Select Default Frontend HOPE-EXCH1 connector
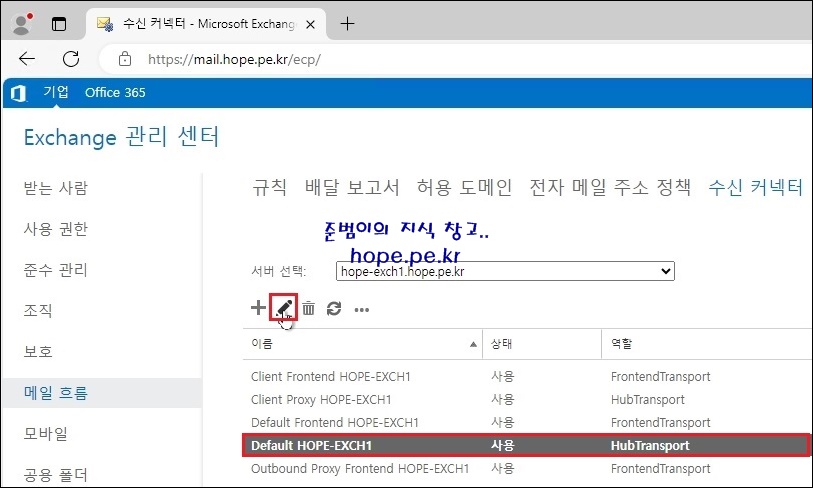Viewport: 813px width, 488px height. [335, 423]
